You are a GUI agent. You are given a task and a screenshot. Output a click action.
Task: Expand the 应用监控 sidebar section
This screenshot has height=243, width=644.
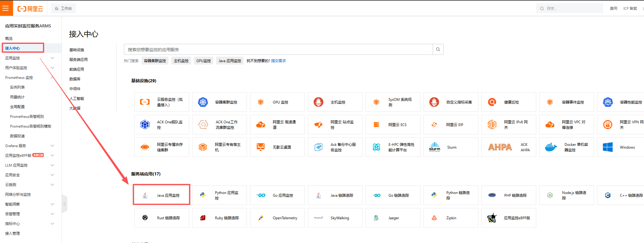[52, 58]
